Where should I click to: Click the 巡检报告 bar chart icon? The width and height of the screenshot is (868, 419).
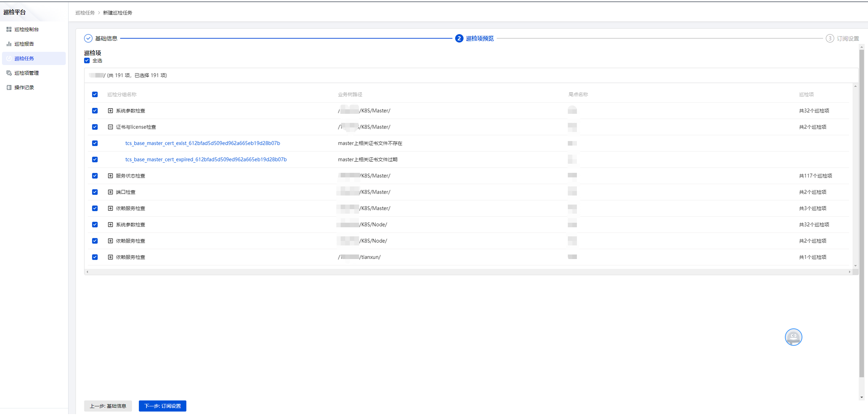(x=9, y=44)
